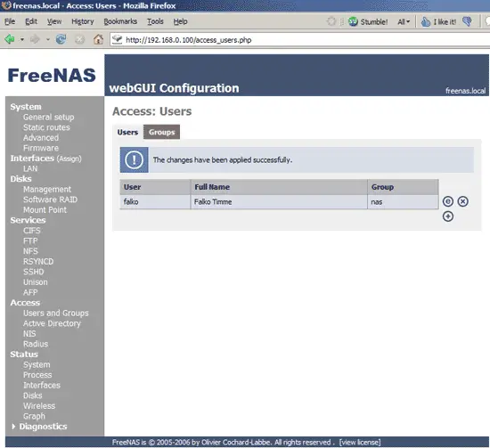
Task: Open the Bookmarks menu
Action: tap(120, 21)
